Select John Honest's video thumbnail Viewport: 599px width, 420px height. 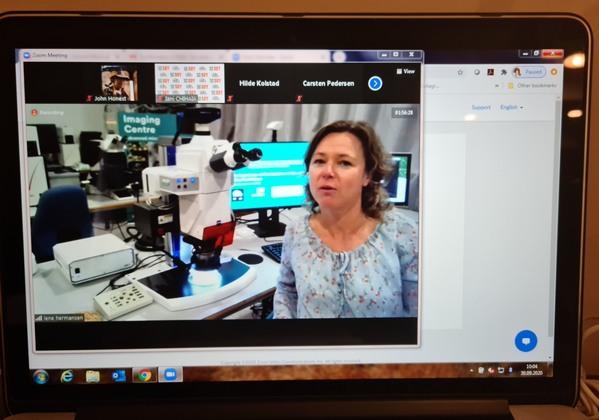click(119, 83)
